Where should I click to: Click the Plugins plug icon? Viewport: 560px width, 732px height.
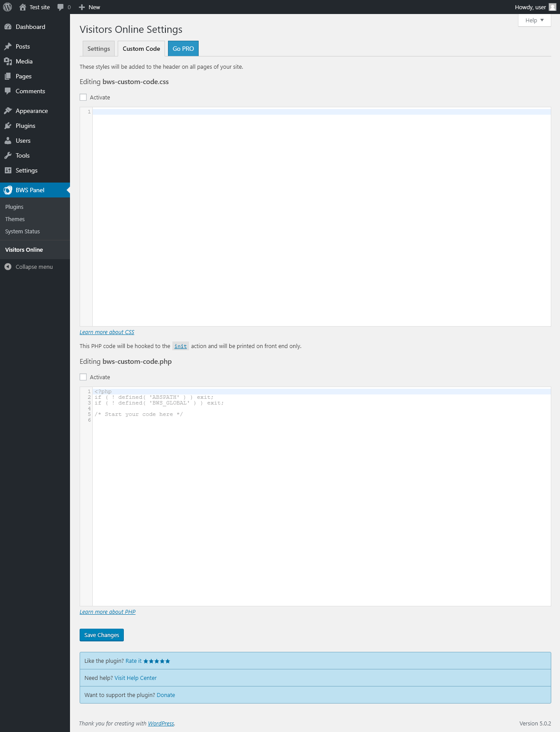pyautogui.click(x=8, y=126)
